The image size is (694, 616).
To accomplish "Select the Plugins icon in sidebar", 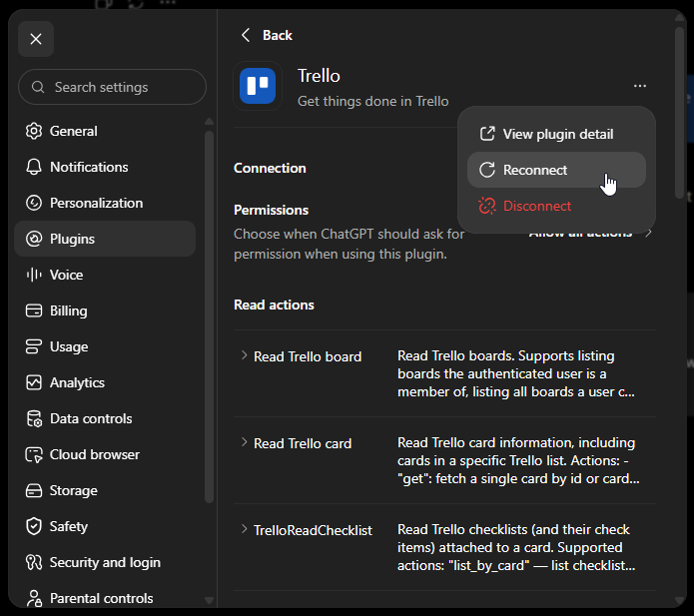I will coord(34,239).
